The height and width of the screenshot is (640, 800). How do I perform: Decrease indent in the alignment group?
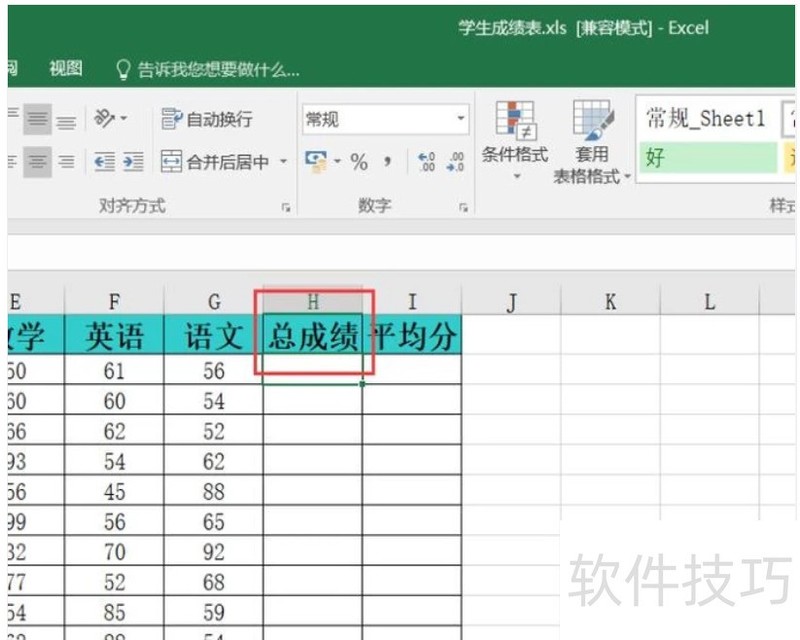pyautogui.click(x=105, y=162)
